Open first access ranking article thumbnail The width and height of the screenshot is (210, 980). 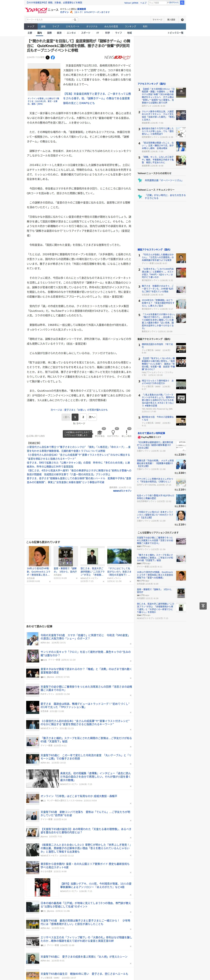click(x=181, y=92)
